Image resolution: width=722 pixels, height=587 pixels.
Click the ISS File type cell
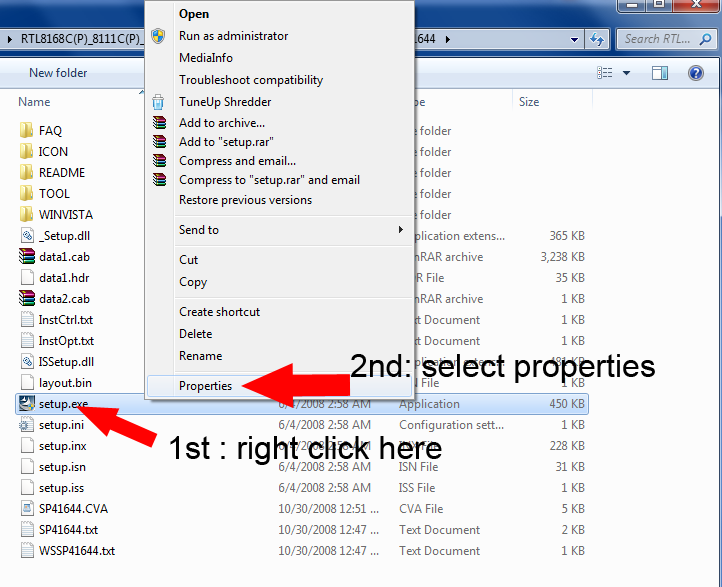[x=417, y=488]
